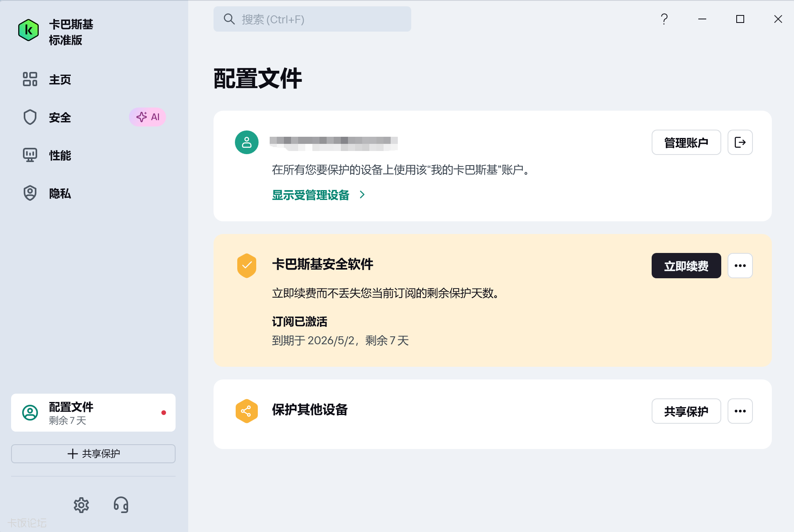Click the AI badge beside 安全
The width and height of the screenshot is (794, 532).
point(147,117)
